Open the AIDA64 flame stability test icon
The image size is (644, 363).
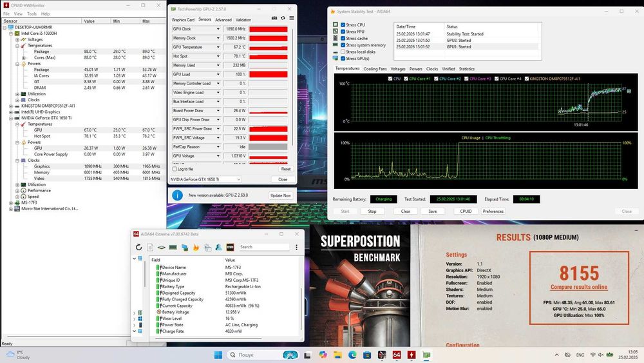tap(196, 247)
